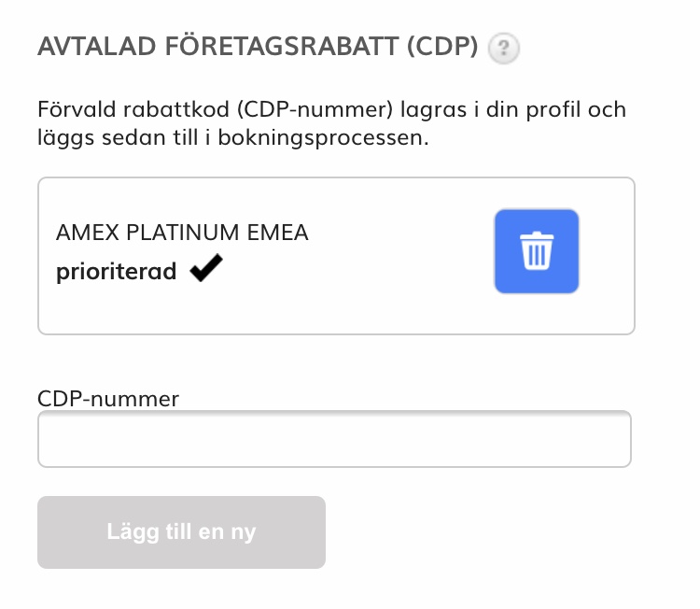Click the grey circled question mark

point(505,48)
